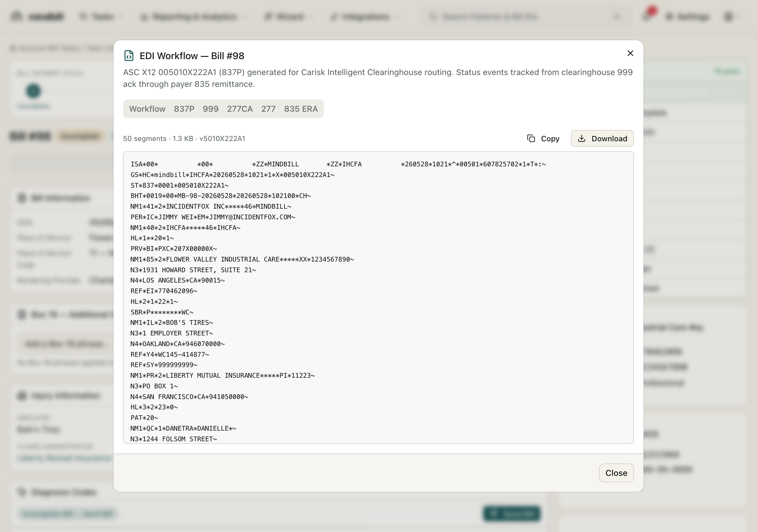Click the REF*SY*999999999~ line
Viewport: 757px width, 532px height.
(164, 365)
